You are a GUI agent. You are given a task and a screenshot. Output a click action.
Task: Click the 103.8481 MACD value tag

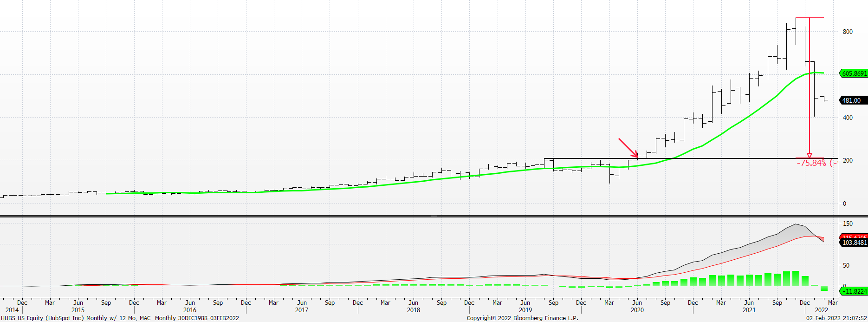coord(853,243)
